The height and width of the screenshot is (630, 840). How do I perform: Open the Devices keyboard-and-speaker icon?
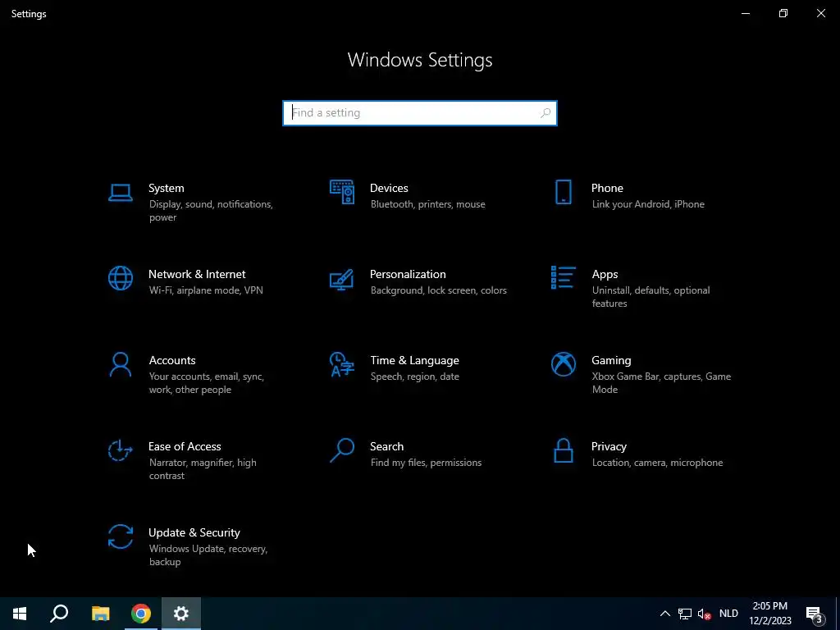coord(342,192)
